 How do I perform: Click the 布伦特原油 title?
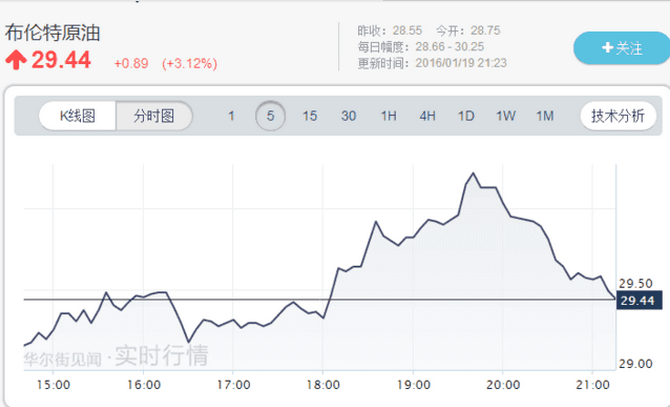pyautogui.click(x=53, y=33)
